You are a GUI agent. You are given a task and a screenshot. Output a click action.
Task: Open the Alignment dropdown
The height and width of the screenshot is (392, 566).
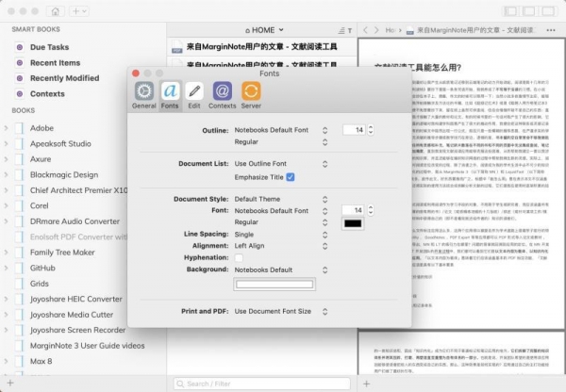pyautogui.click(x=281, y=246)
